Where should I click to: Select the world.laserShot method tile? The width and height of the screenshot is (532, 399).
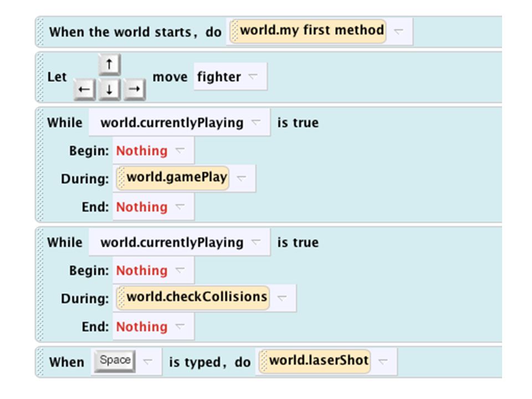(x=315, y=361)
